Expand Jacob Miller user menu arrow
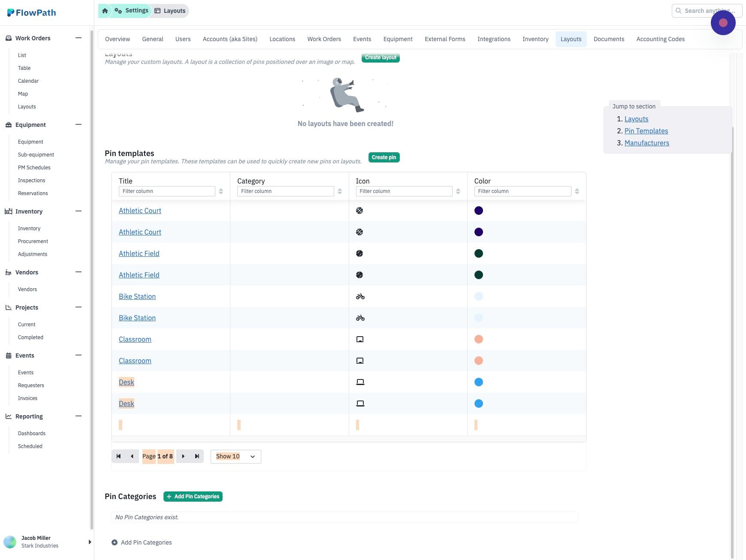The width and height of the screenshot is (746, 560). [x=90, y=542]
